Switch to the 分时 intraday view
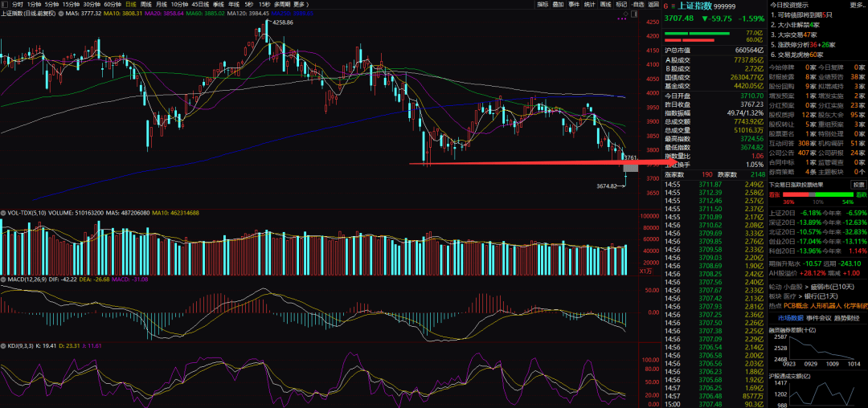 (x=18, y=5)
